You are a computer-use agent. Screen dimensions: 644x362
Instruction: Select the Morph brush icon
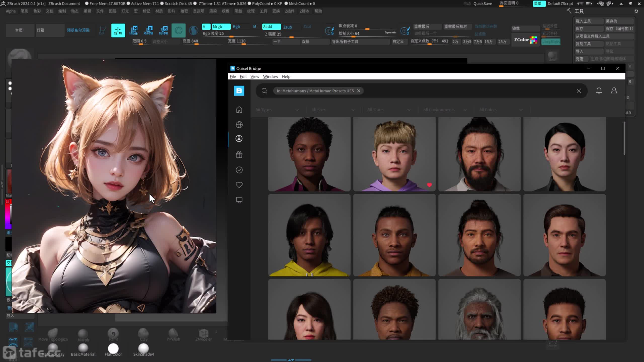[83, 335]
